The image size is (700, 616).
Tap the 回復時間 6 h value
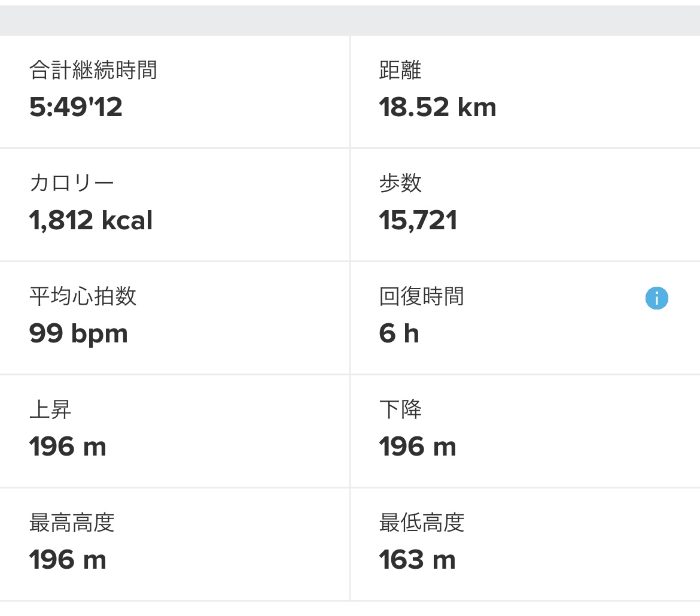point(398,333)
